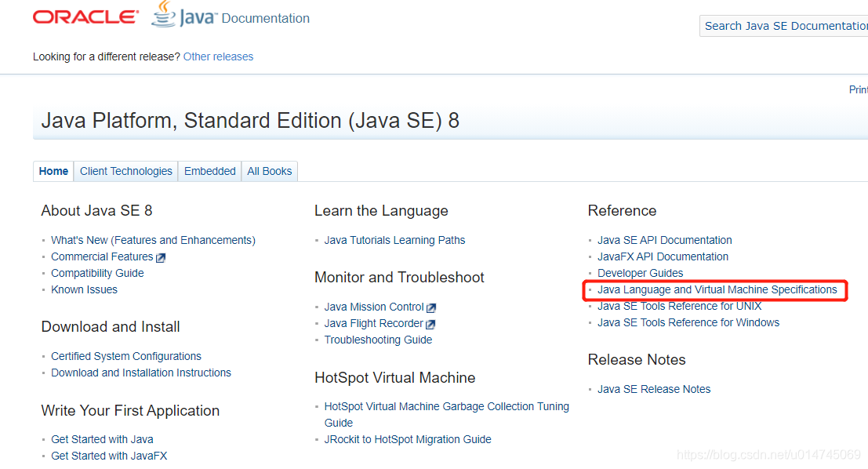
Task: Open JRockit to HotSpot Migration Guide
Action: [x=408, y=439]
